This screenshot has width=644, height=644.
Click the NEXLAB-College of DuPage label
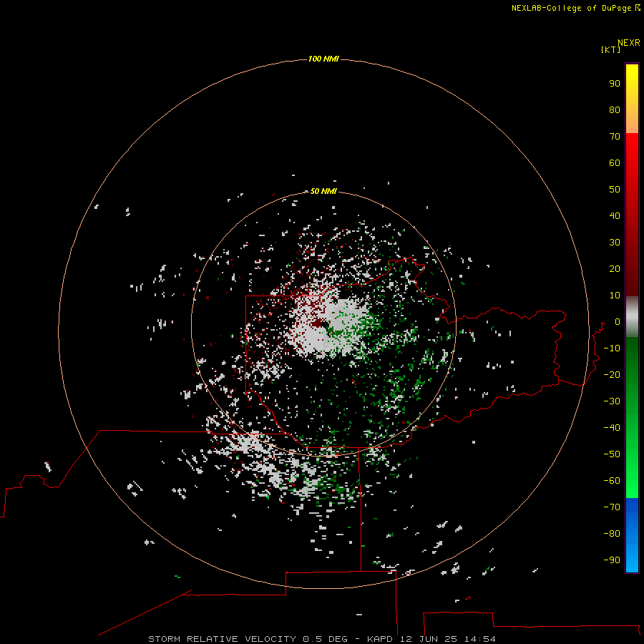571,8
